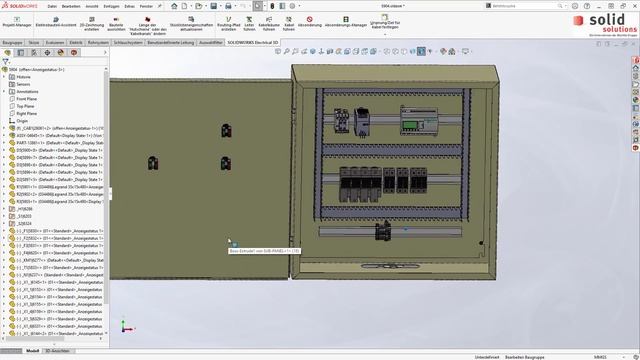The image size is (640, 360).
Task: Click 2D-Zeichnung erstellen
Action: pyautogui.click(x=92, y=24)
